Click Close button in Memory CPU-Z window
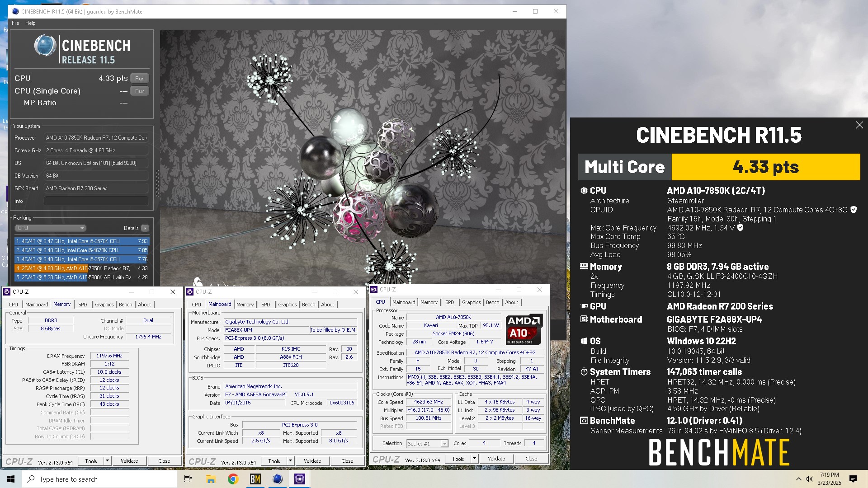 point(164,461)
